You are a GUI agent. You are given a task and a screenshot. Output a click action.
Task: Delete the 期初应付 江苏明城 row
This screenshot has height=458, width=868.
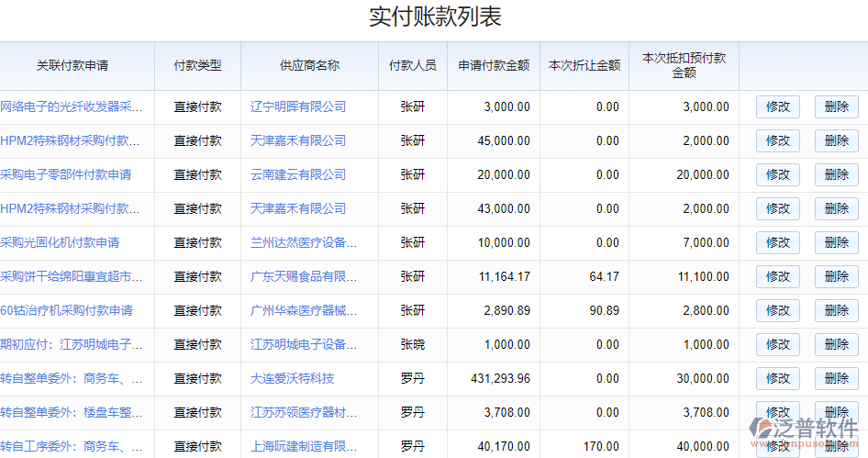tap(837, 344)
